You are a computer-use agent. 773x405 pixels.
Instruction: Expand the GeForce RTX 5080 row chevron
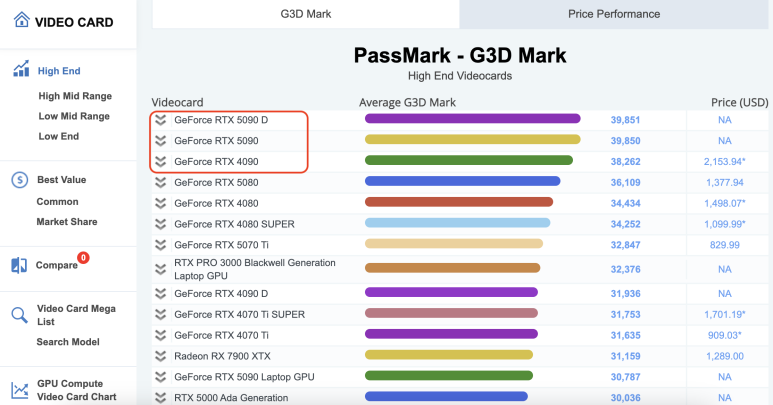[x=160, y=182]
